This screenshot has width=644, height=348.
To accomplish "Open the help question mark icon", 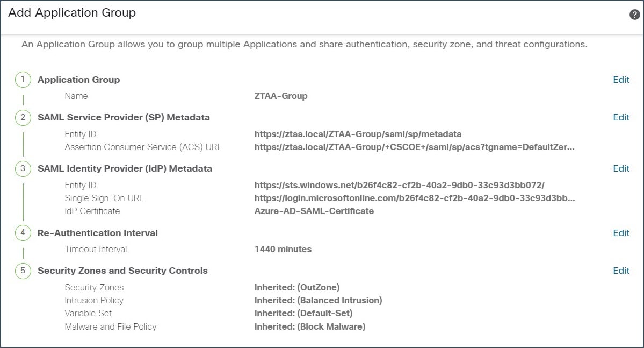I will pyautogui.click(x=634, y=15).
